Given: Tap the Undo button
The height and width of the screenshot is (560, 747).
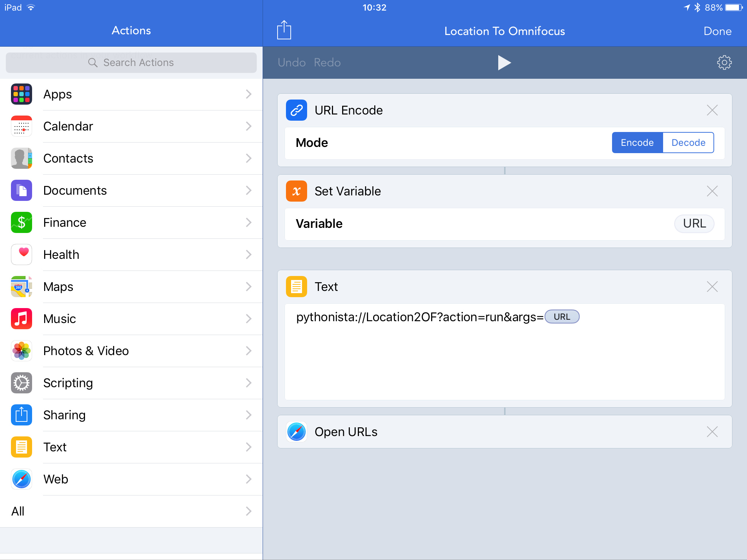Looking at the screenshot, I should [x=291, y=63].
